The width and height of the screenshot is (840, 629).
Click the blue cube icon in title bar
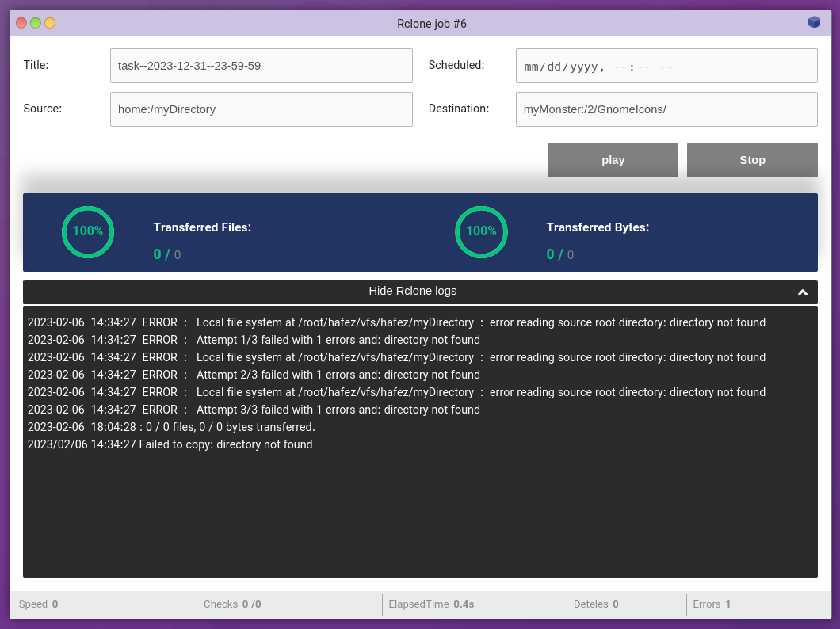click(x=814, y=22)
